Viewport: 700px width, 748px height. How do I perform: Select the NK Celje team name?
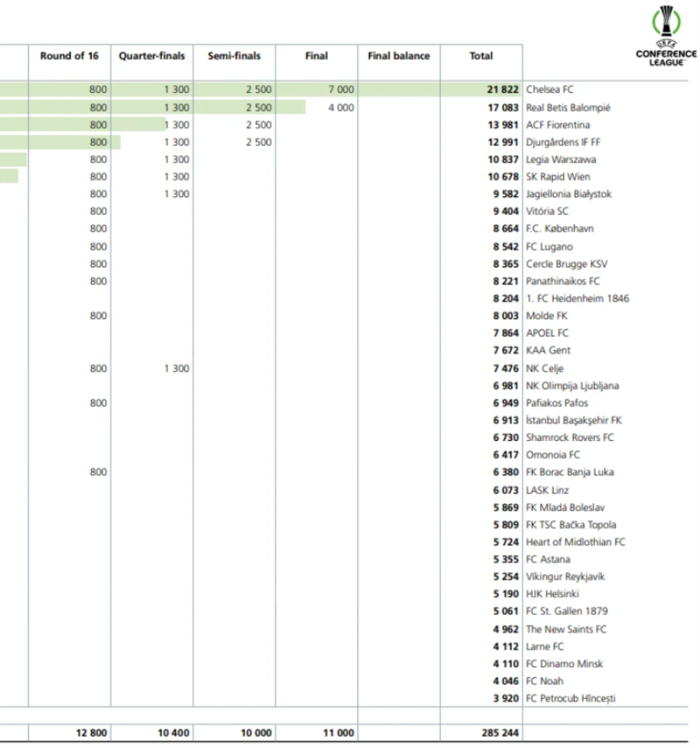(x=544, y=369)
